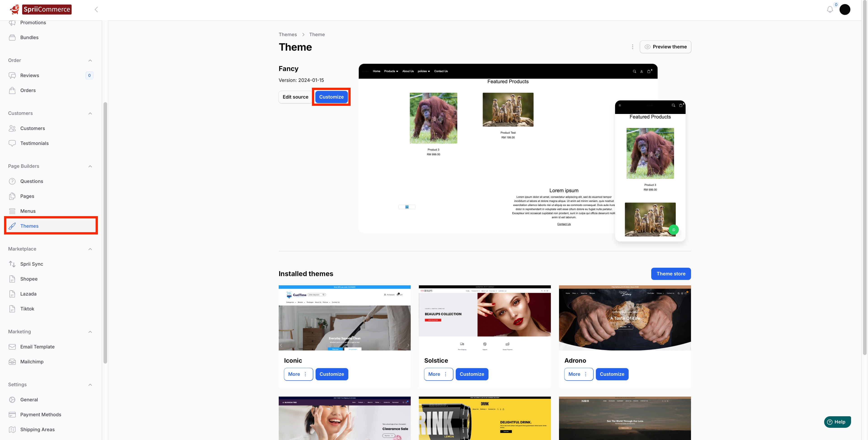868x440 pixels.
Task: Open the three-dot options menu beside Preview theme
Action: pyautogui.click(x=632, y=47)
